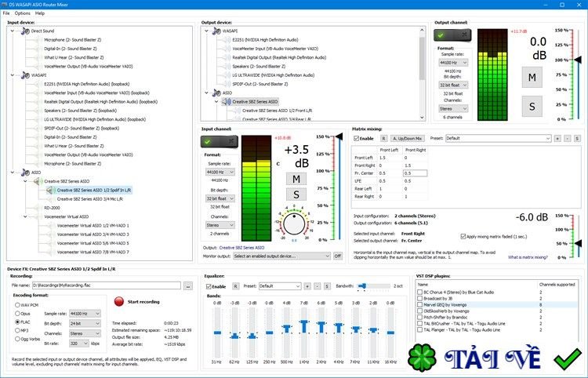Toggle the matrix mixing Enable checkbox

pyautogui.click(x=357, y=138)
